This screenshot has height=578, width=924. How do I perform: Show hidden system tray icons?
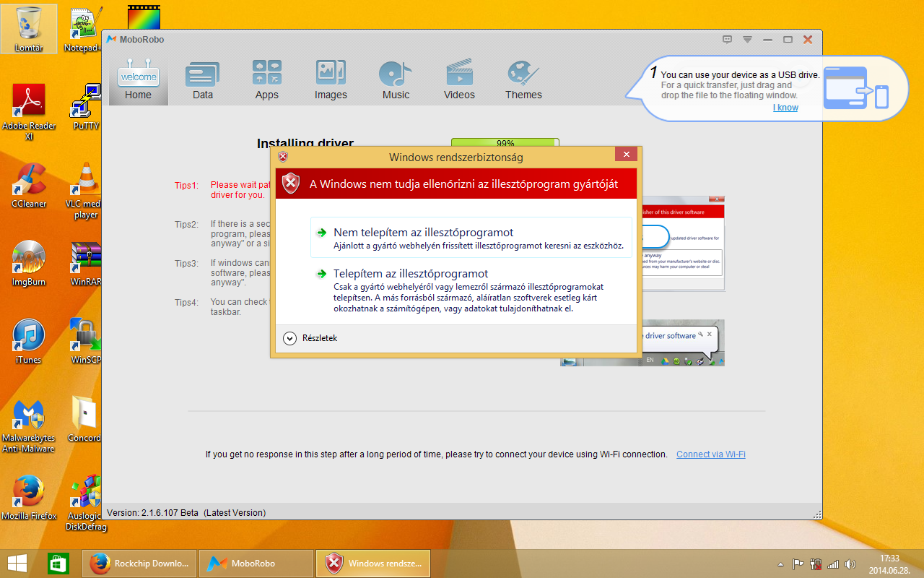(780, 564)
